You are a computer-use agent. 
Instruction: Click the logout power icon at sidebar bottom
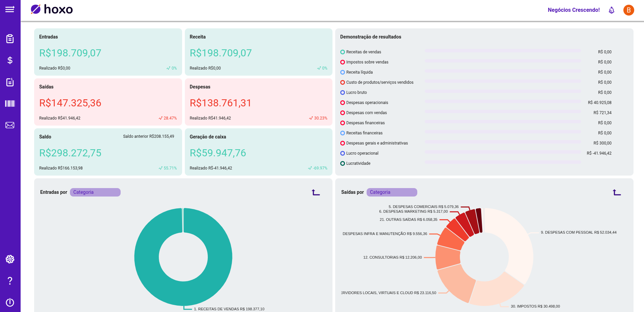(x=10, y=302)
